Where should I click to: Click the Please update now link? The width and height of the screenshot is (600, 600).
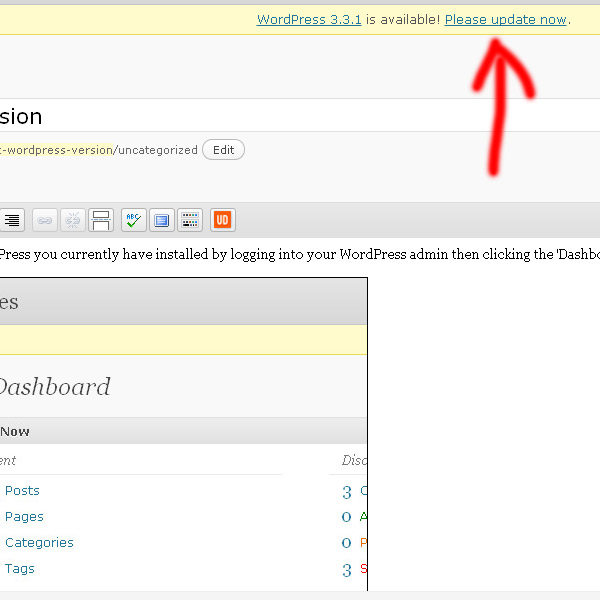point(505,19)
